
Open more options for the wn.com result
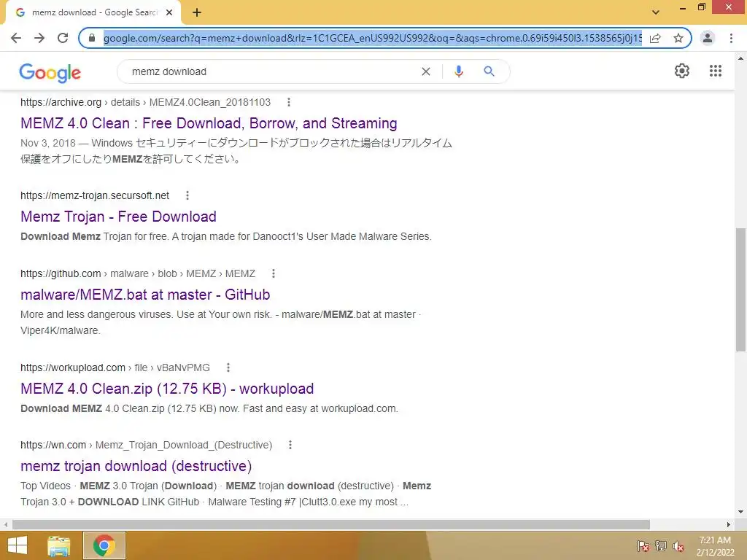(290, 445)
